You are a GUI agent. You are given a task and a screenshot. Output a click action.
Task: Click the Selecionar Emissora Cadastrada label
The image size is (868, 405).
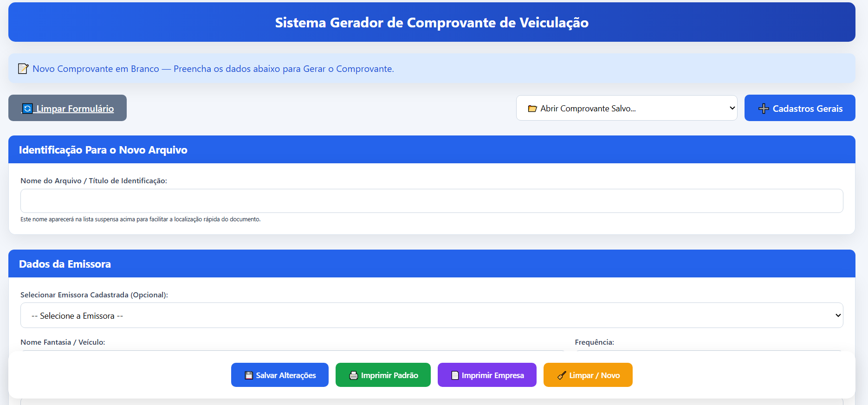(x=94, y=295)
